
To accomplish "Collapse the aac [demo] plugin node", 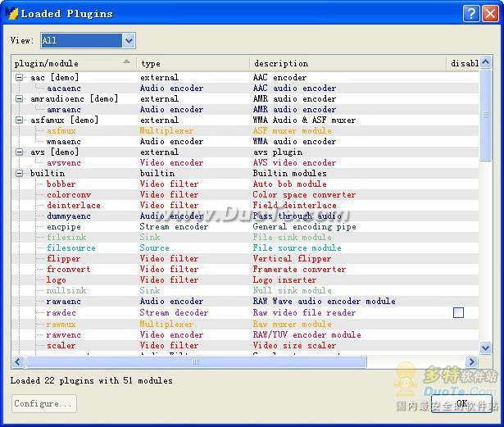I will [20, 78].
